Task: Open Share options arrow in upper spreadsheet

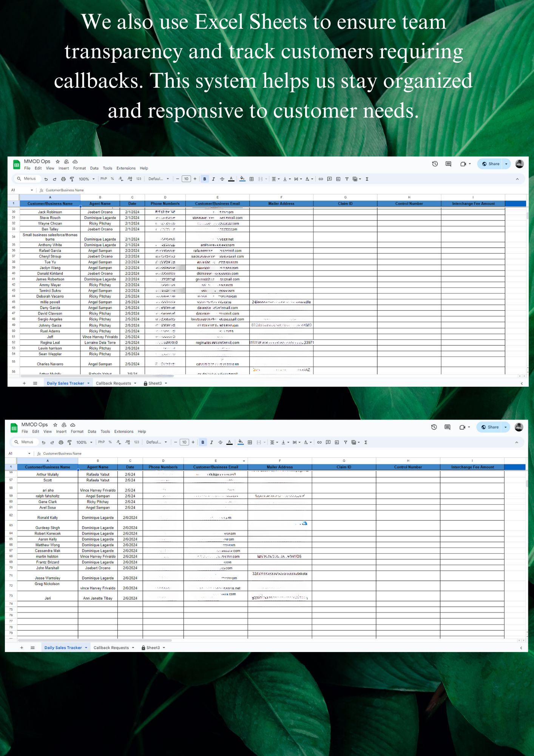Action: click(506, 164)
